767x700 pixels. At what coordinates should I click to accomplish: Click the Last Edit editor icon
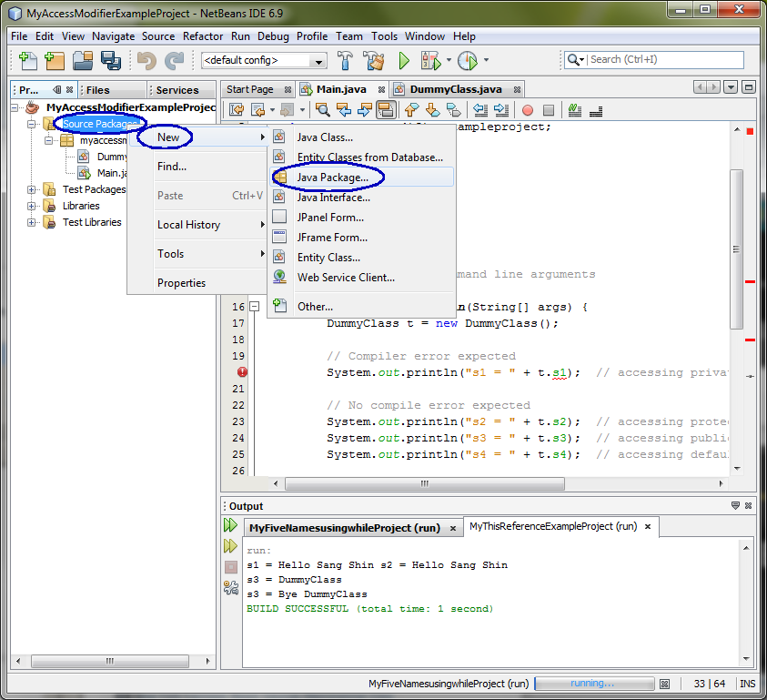(x=237, y=109)
